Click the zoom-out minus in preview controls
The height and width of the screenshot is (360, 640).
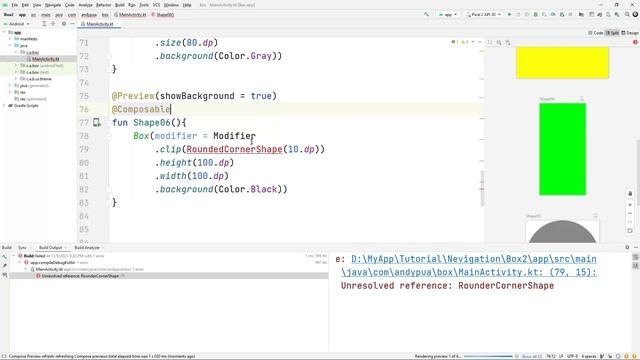(x=630, y=213)
